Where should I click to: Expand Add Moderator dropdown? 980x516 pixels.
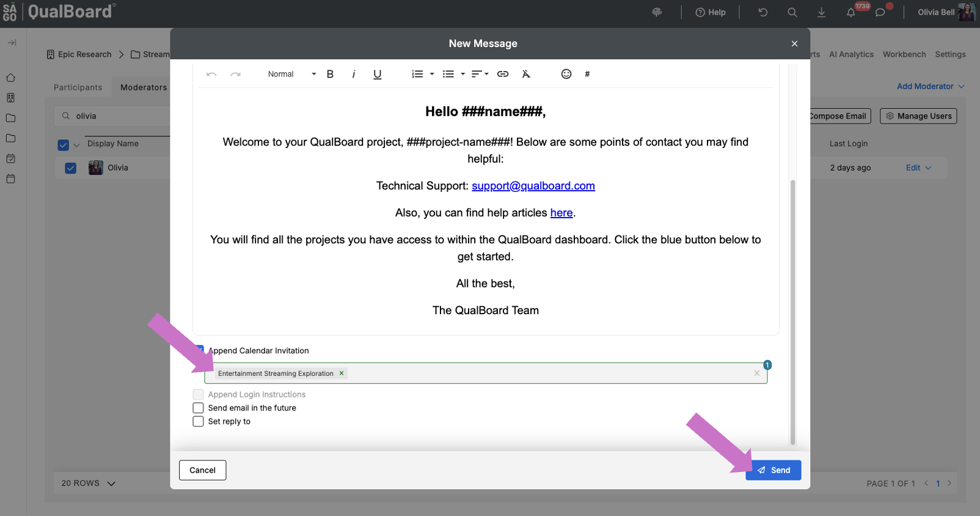pyautogui.click(x=931, y=86)
